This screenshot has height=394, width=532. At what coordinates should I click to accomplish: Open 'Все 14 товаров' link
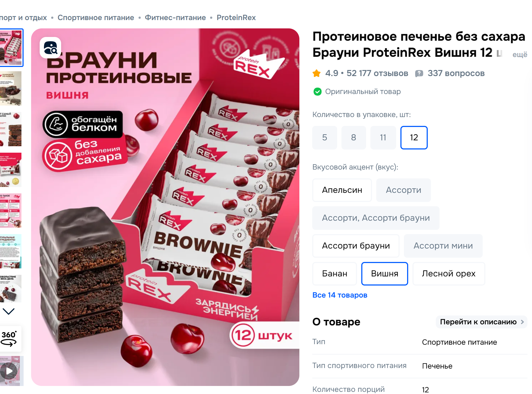[340, 295]
